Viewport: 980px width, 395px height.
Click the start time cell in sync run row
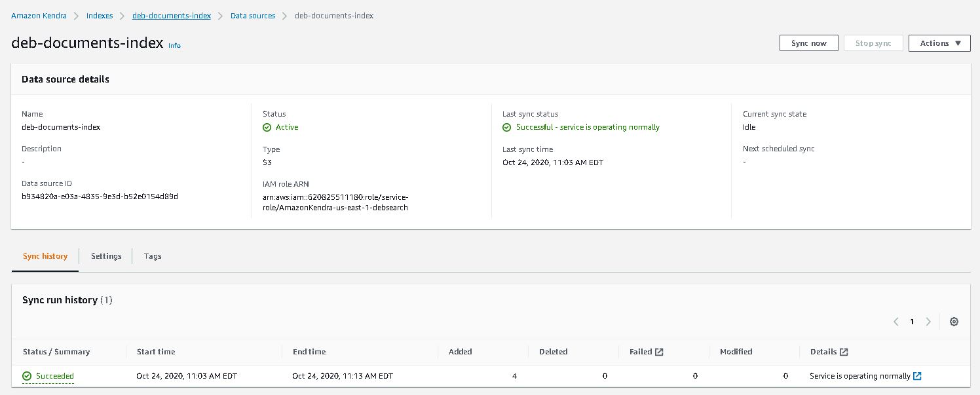point(187,376)
